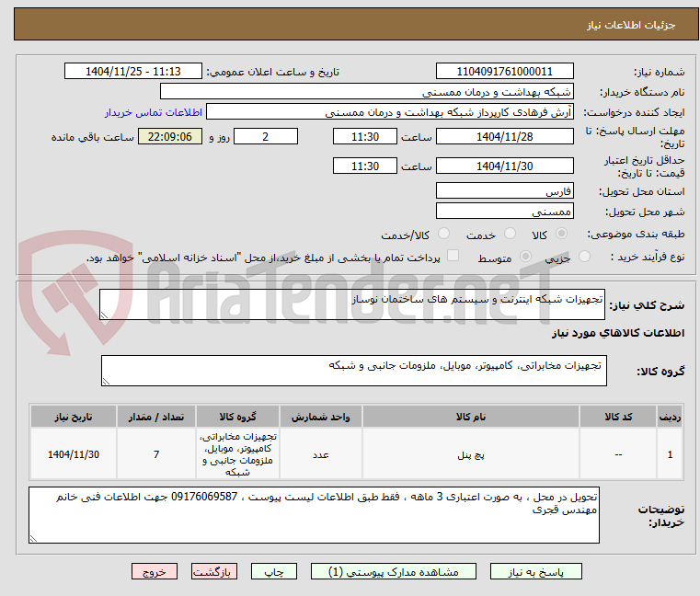Click the response deadline time 11:30 field
This screenshot has width=700, height=596.
(365, 137)
